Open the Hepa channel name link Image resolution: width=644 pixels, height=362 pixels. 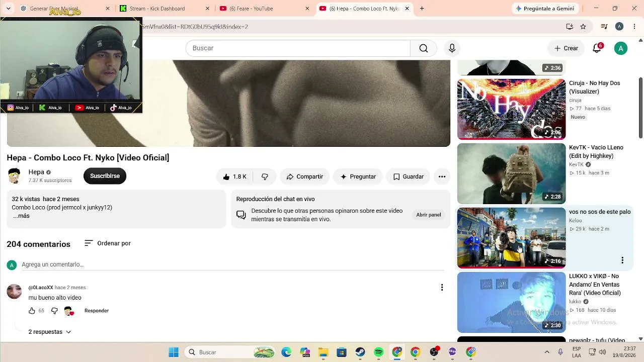(36, 172)
